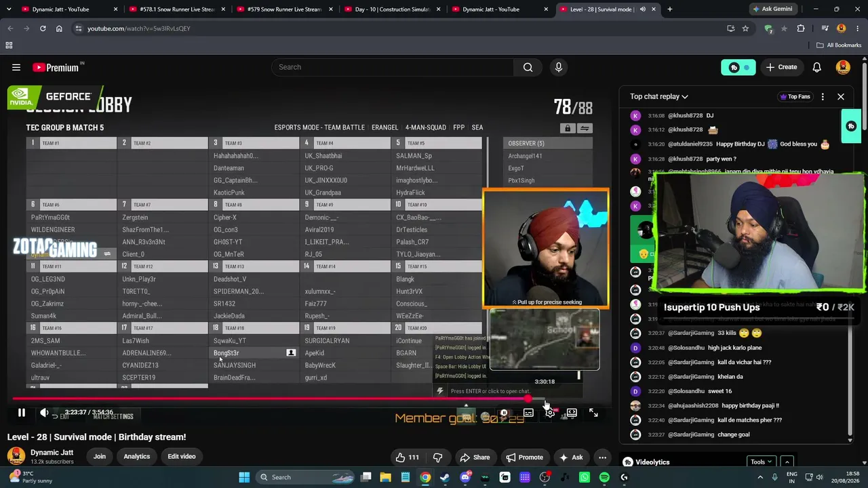Seek using the video progress bar

279,399
